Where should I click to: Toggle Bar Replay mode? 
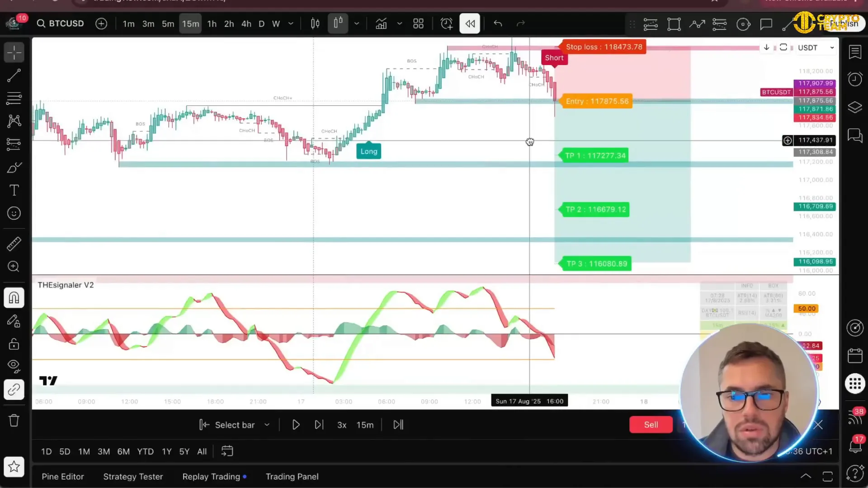470,23
